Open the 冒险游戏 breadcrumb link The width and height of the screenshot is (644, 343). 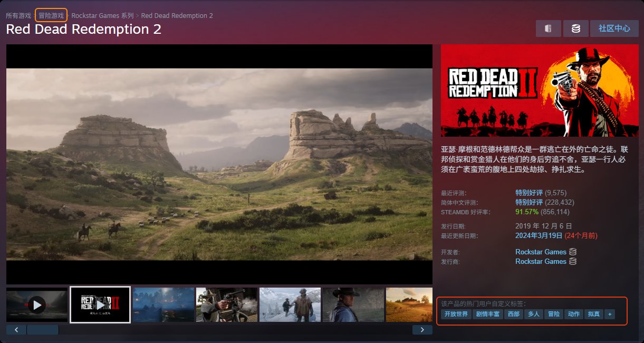pyautogui.click(x=51, y=15)
